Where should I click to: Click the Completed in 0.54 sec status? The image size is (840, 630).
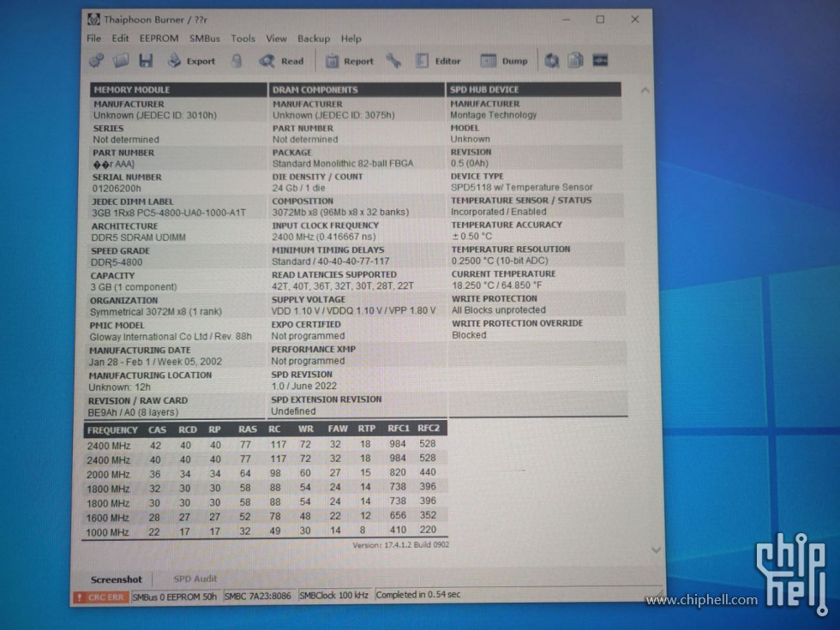[x=418, y=595]
